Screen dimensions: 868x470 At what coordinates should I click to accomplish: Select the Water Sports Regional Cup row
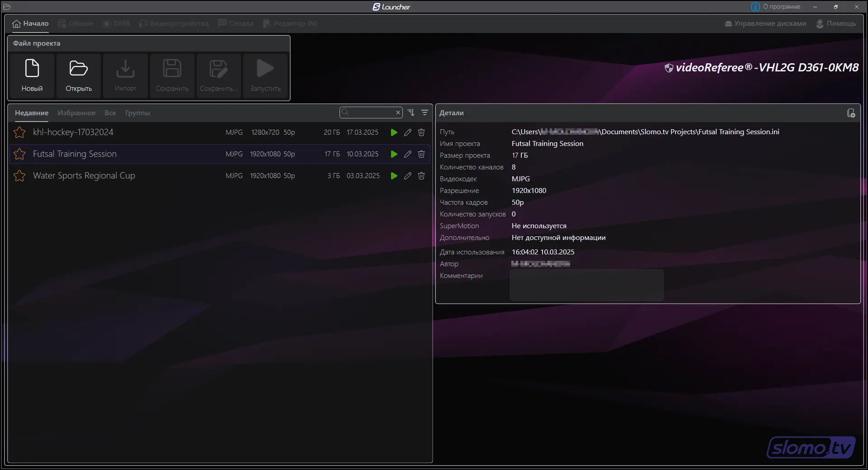[x=220, y=176]
